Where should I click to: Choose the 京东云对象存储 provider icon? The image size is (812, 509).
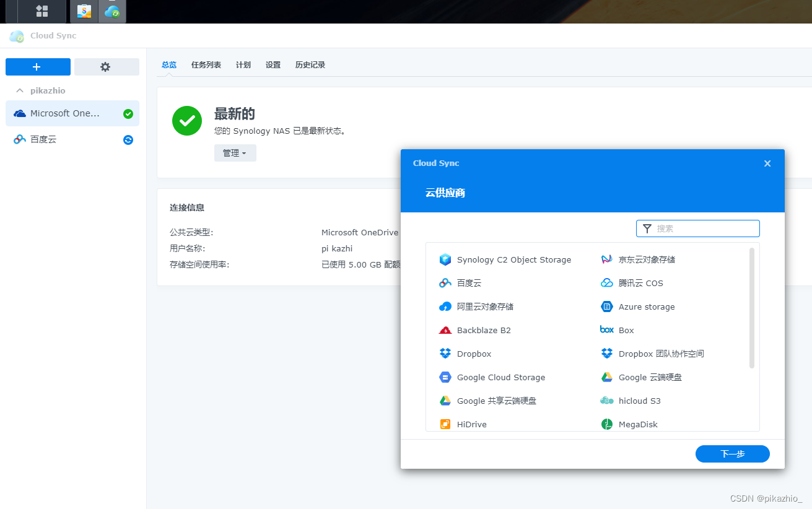pyautogui.click(x=607, y=259)
